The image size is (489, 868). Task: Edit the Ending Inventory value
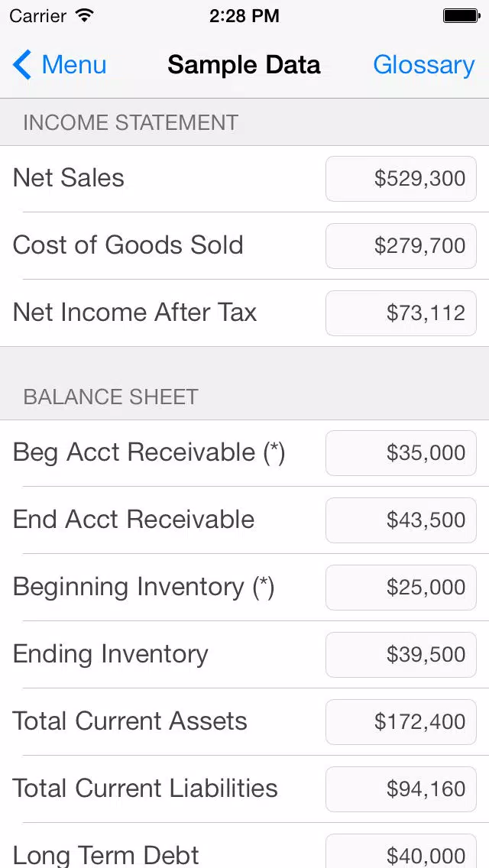tap(401, 655)
